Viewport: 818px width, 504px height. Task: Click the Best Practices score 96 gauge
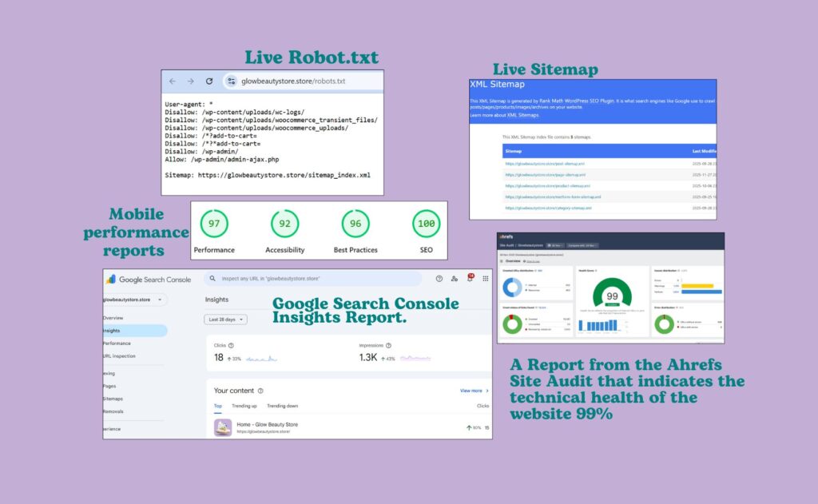pos(355,224)
